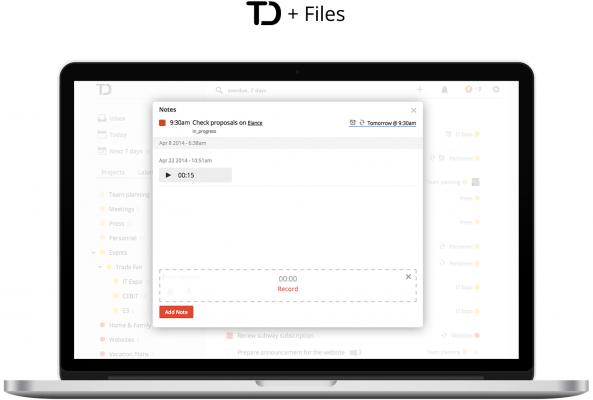Click the red priority checkbox of the task

click(x=162, y=122)
